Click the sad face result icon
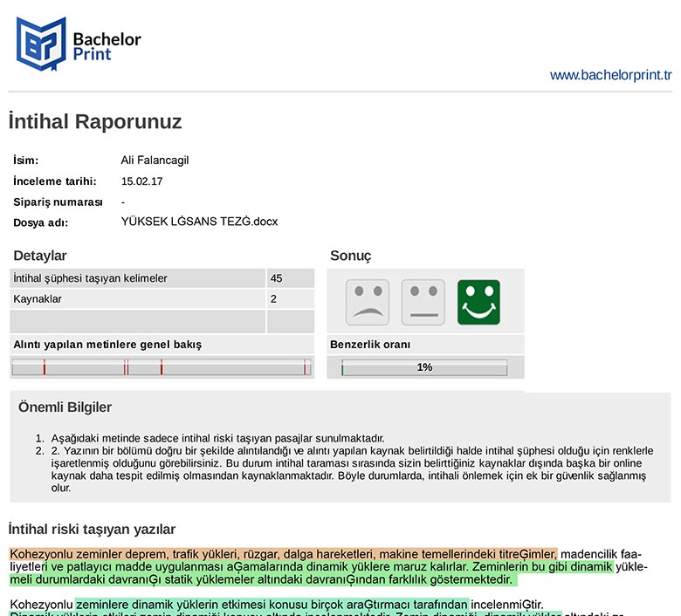681x616 pixels. pyautogui.click(x=368, y=303)
